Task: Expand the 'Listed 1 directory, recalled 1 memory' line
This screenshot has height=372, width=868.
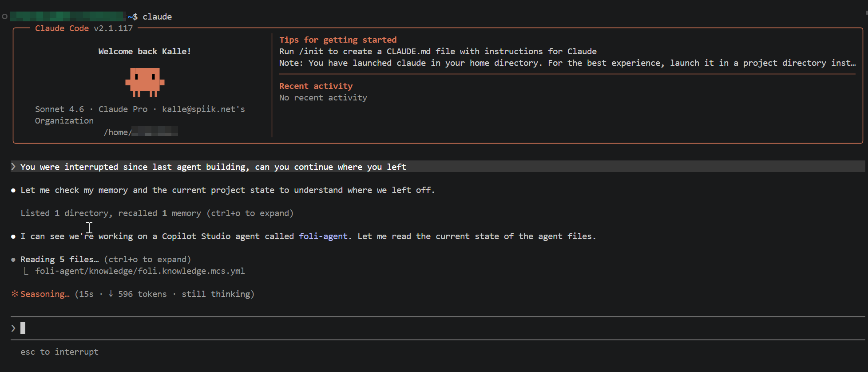Action: coord(157,213)
